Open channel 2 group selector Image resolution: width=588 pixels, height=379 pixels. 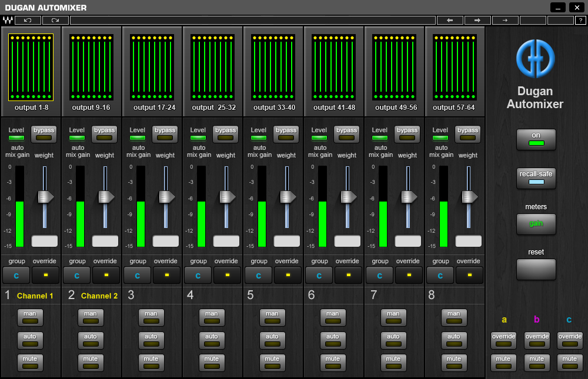coord(77,275)
